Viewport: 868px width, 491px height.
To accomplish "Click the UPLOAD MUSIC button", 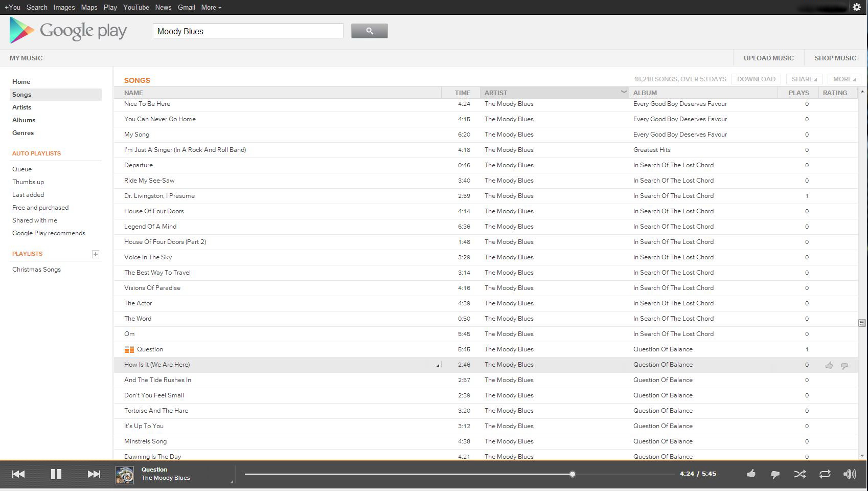I will coord(768,58).
